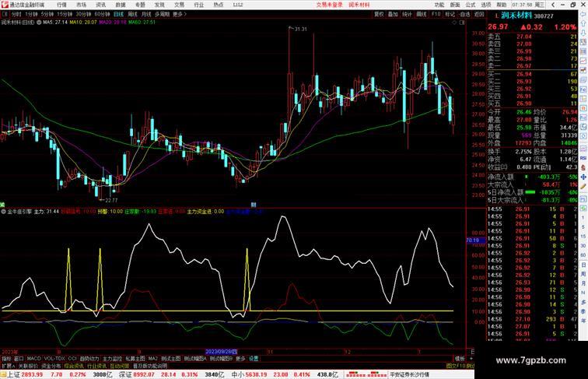The width and height of the screenshot is (588, 379).
Task: Switch to 30分钟 chart period
Action: click(x=83, y=14)
